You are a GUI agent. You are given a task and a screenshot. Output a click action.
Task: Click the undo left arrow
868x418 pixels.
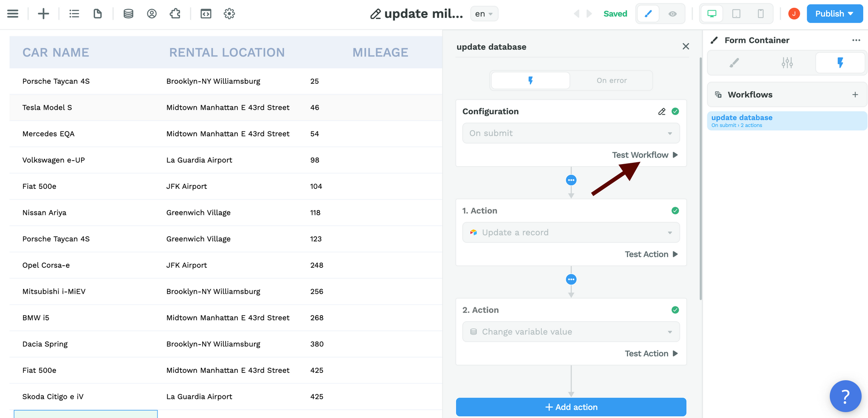coord(577,14)
